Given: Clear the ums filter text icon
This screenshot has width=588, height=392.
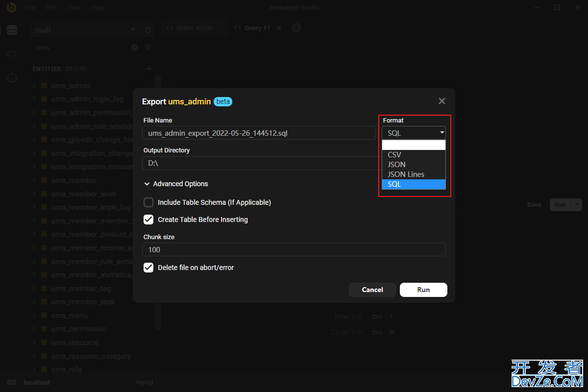Looking at the screenshot, I should [135, 48].
